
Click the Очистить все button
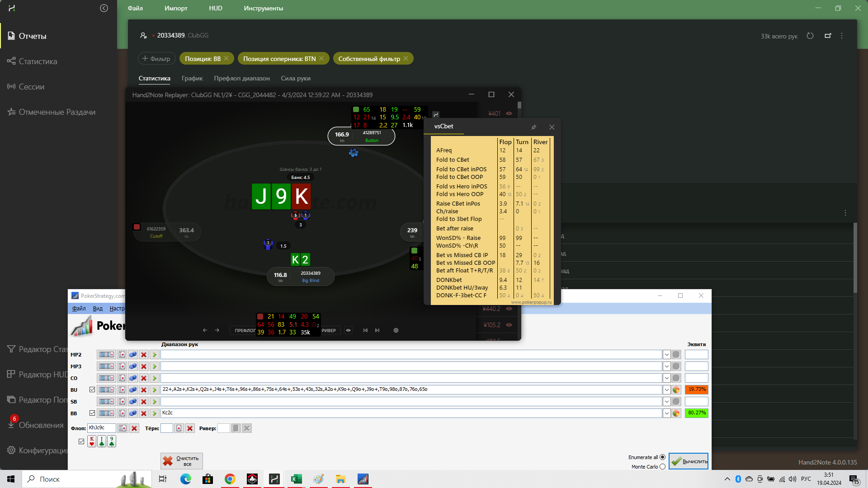pyautogui.click(x=182, y=461)
